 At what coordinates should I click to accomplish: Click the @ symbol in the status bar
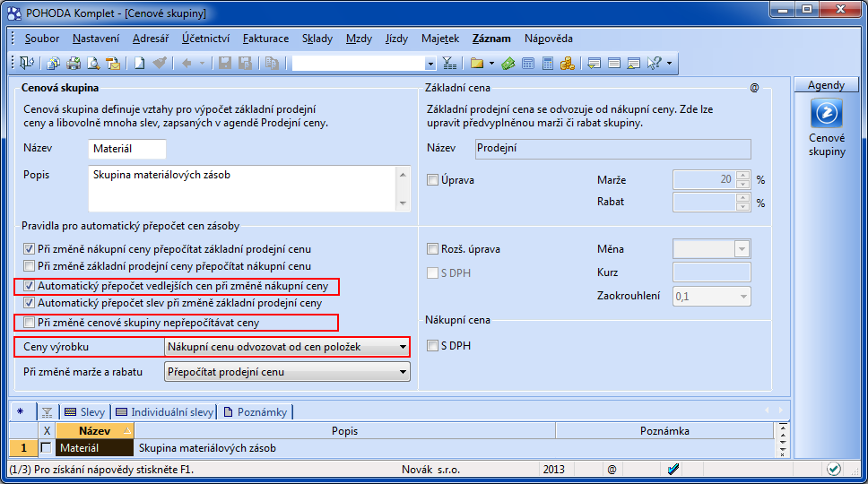pyautogui.click(x=612, y=470)
